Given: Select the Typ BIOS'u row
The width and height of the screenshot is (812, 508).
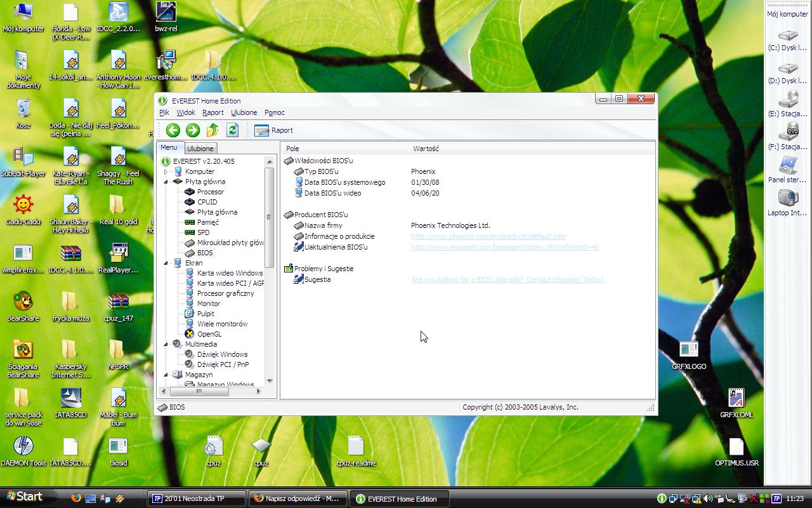Looking at the screenshot, I should tap(468, 171).
